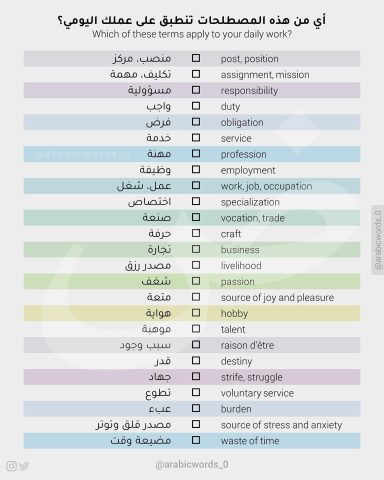Tick the 'responsibility' checkbox
This screenshot has width=384, height=480.
click(x=196, y=90)
